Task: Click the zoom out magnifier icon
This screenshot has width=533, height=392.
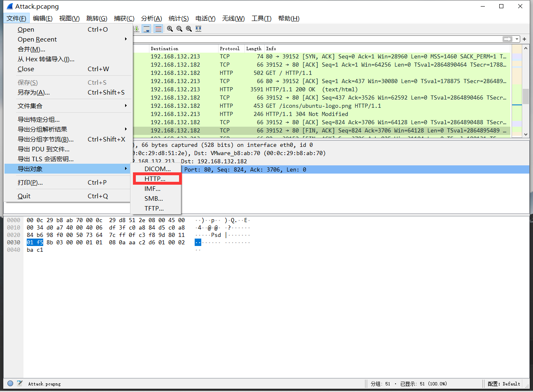Action: coord(179,29)
